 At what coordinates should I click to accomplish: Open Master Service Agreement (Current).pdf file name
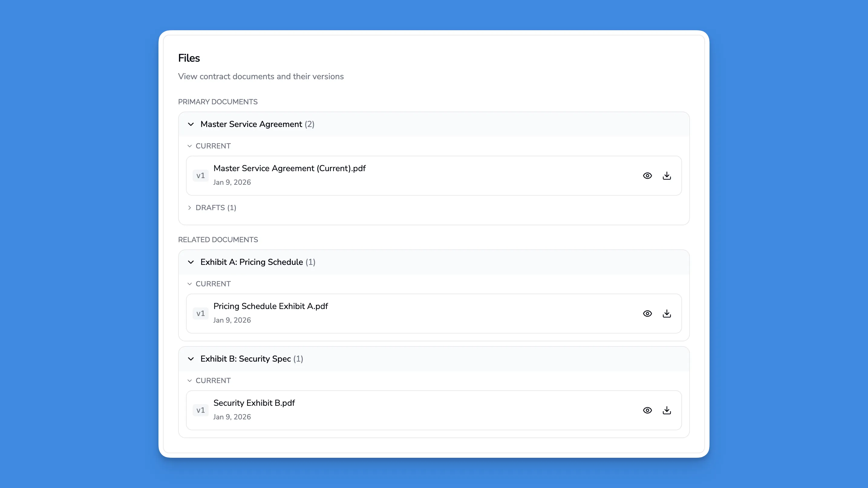pos(289,168)
